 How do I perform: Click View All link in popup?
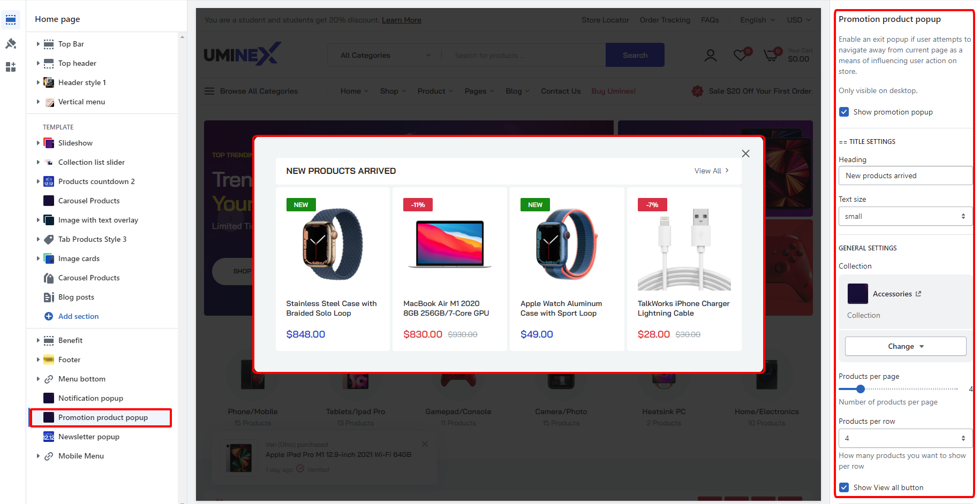(x=712, y=171)
